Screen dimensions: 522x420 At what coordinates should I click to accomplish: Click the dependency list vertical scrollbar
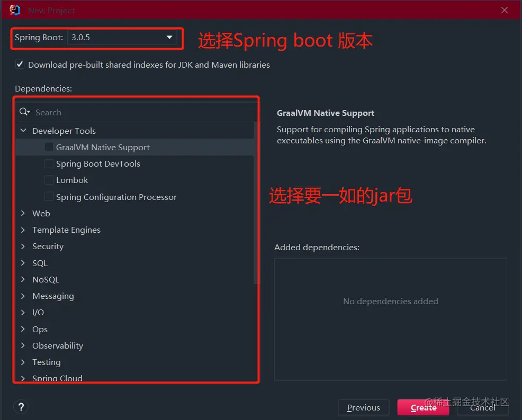click(x=255, y=203)
